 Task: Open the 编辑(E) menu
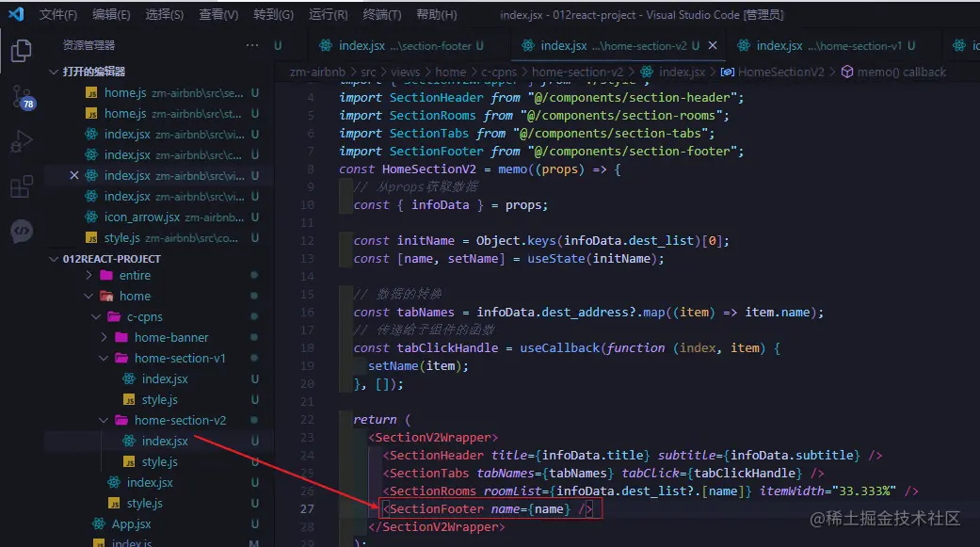111,14
